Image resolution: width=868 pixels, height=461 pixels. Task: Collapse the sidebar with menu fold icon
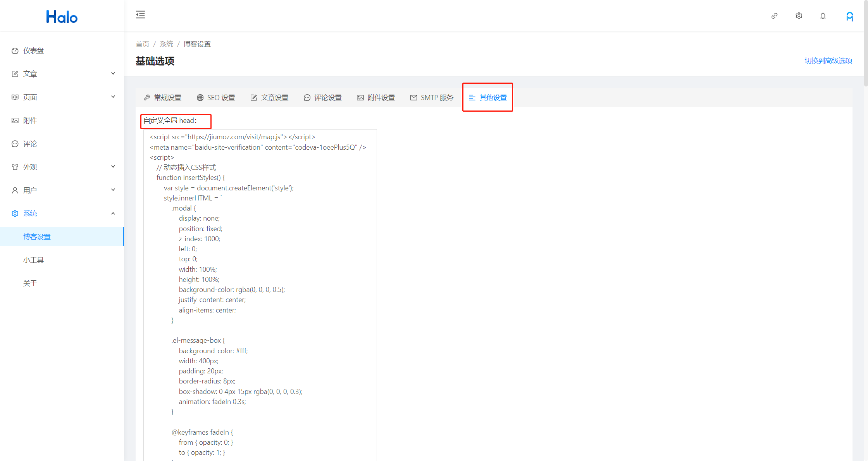coord(140,15)
